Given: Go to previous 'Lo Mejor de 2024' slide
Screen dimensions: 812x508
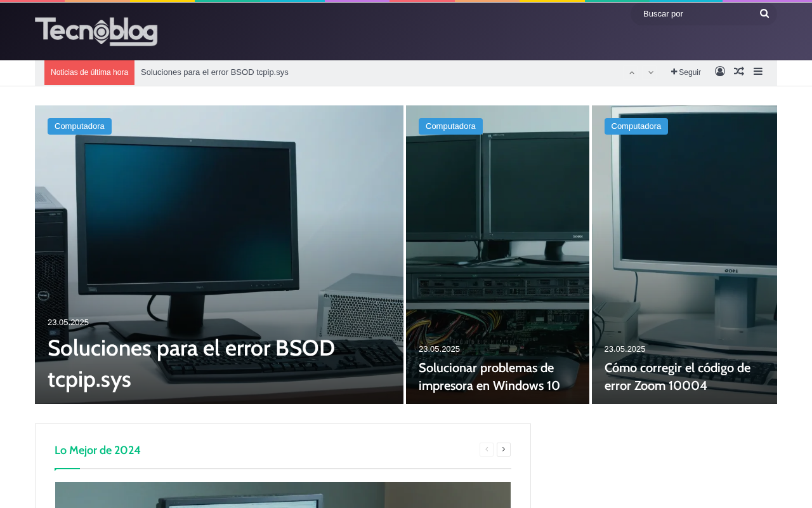Looking at the screenshot, I should click(487, 450).
